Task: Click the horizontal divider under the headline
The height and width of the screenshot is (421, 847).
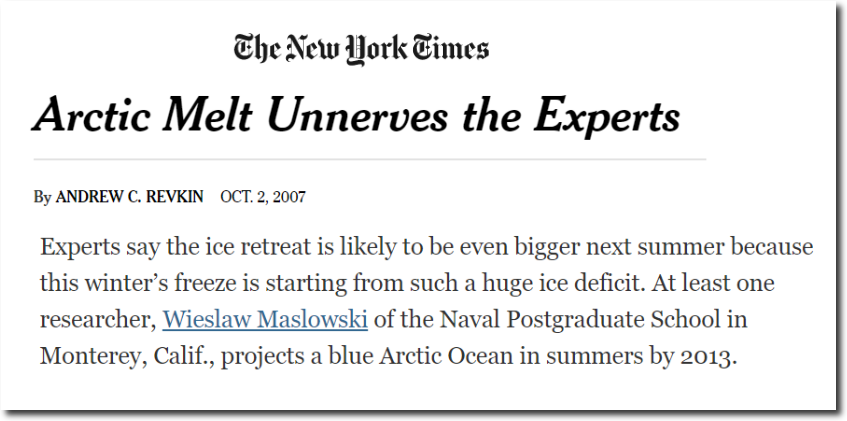Action: point(369,159)
